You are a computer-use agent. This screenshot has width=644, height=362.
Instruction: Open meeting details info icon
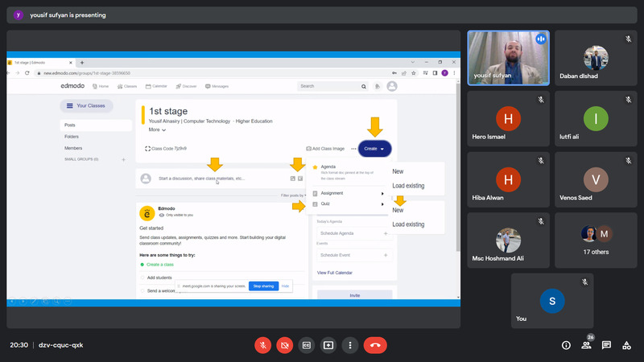pyautogui.click(x=566, y=345)
